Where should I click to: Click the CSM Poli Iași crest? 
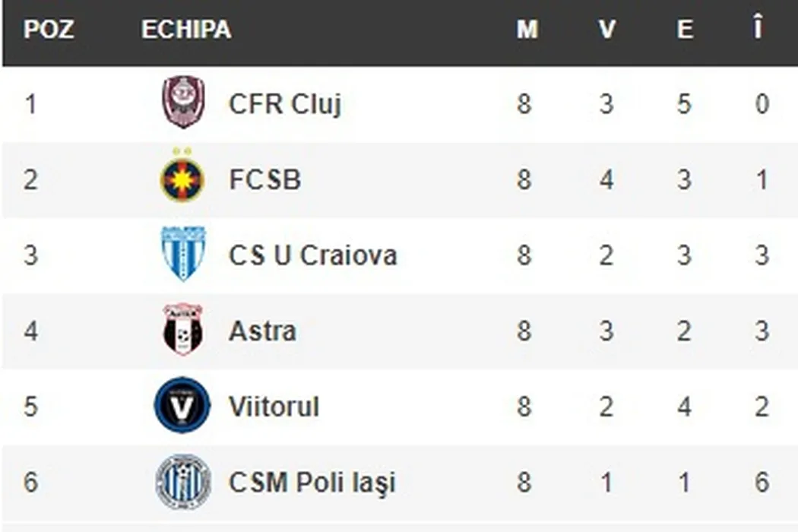(183, 482)
